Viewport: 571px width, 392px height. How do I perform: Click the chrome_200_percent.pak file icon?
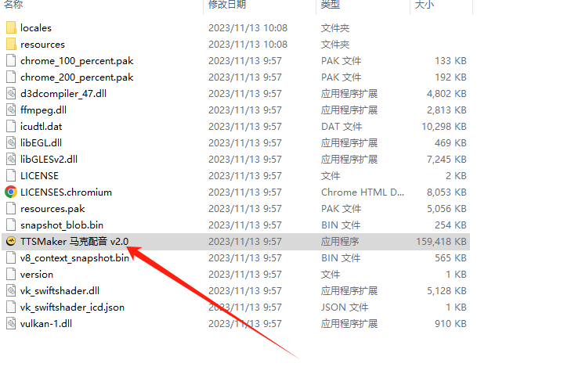pos(11,77)
